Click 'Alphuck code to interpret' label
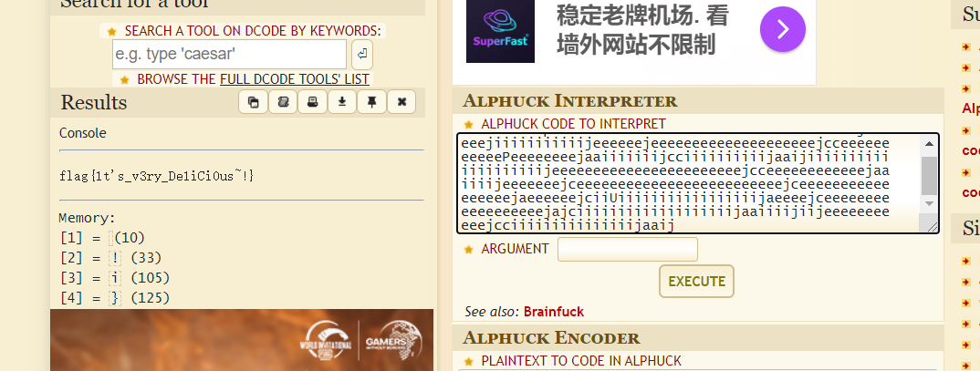This screenshot has width=980, height=371. 573,124
